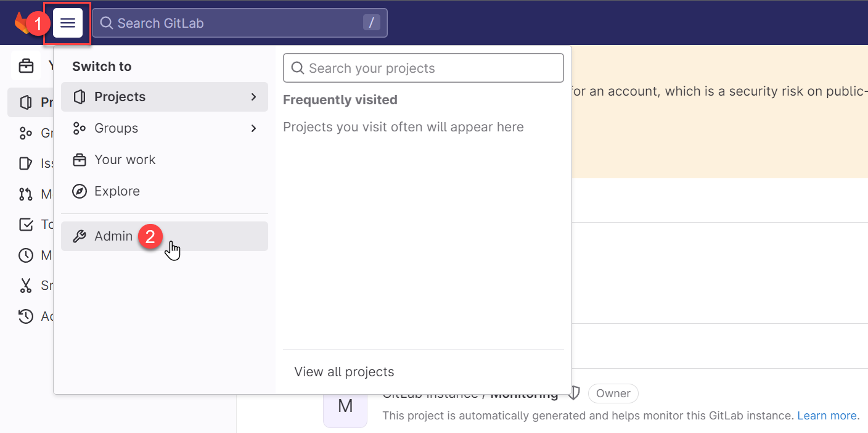Click the Learn more link

click(x=827, y=416)
